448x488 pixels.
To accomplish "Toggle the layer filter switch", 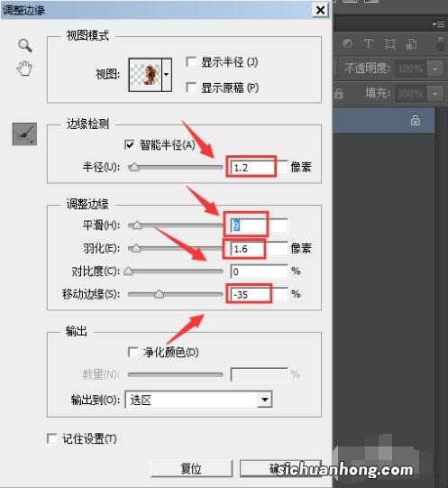I will [x=440, y=43].
